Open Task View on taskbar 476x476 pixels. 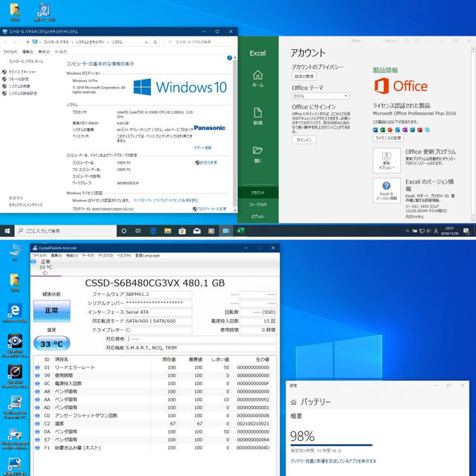138,231
